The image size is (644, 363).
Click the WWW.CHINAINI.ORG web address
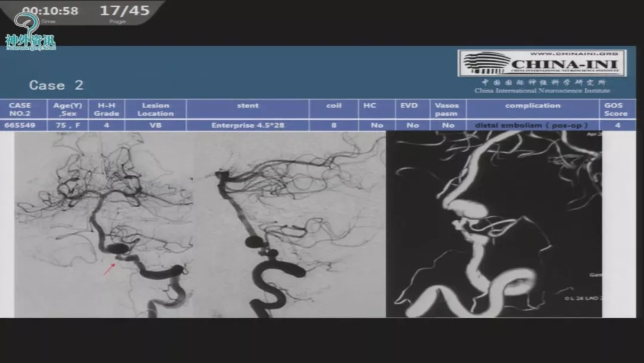tap(574, 54)
